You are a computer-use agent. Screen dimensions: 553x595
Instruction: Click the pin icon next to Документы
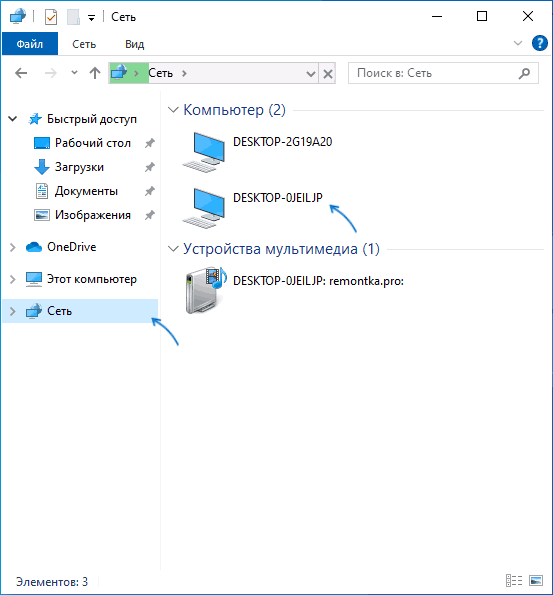tap(150, 191)
